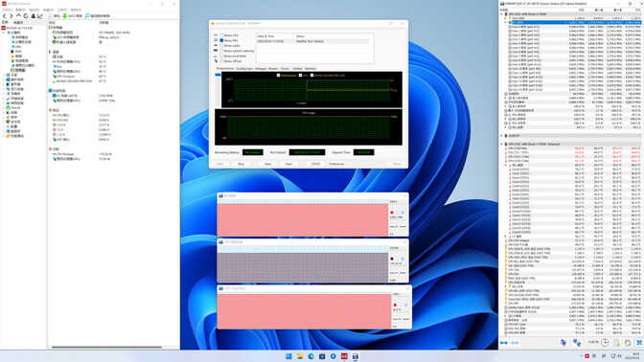Open Help menu in AIDA64
Screen dimensions: 644x362
tap(76, 10)
